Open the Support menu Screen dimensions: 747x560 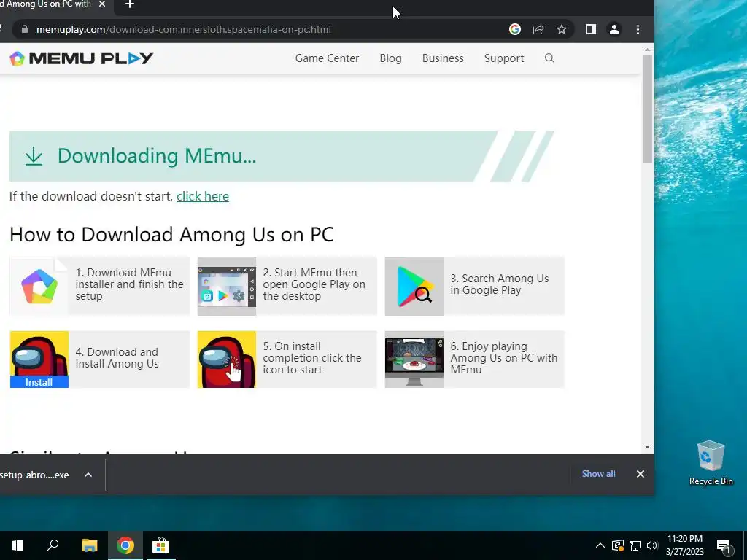504,58
